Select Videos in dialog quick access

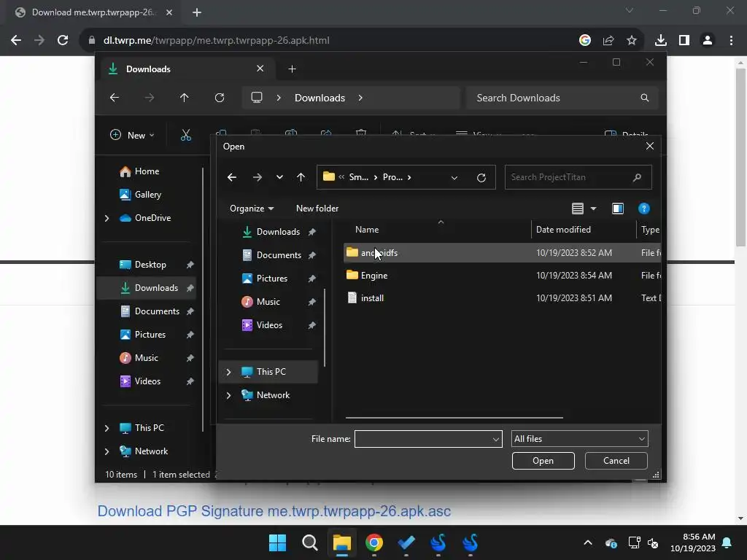pos(269,325)
